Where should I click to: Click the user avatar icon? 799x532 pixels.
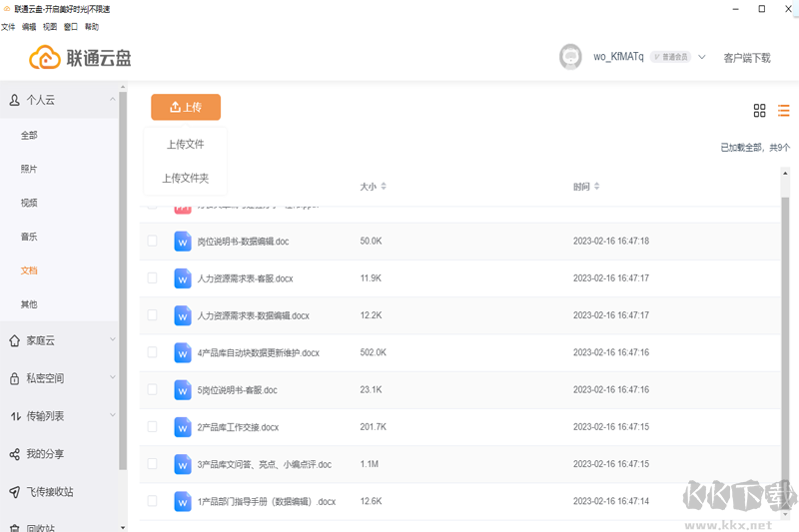coord(570,57)
